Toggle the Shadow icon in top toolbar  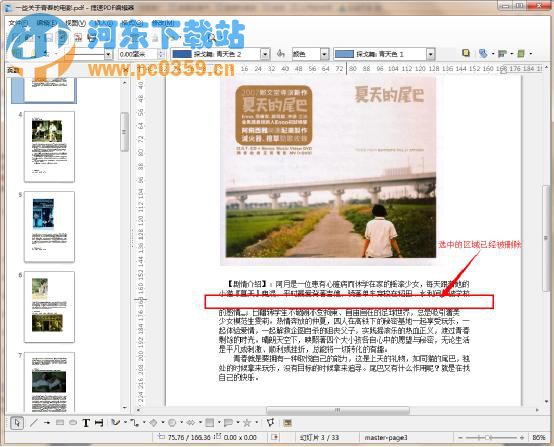[466, 53]
